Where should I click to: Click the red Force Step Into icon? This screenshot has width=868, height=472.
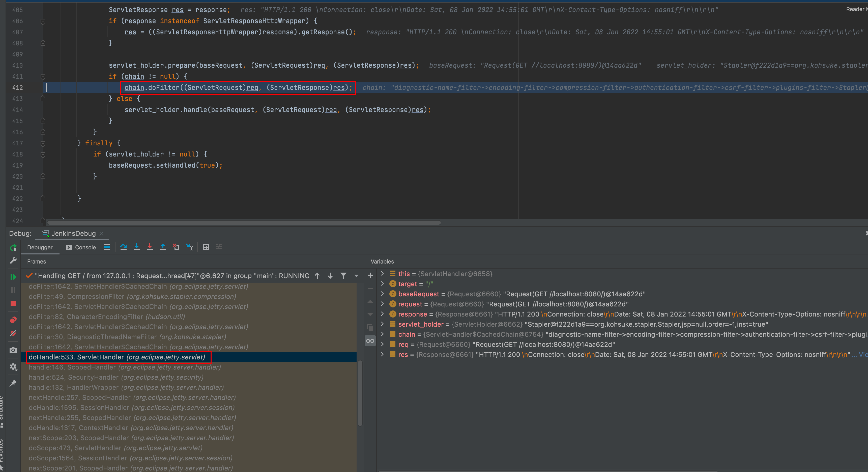(150, 247)
